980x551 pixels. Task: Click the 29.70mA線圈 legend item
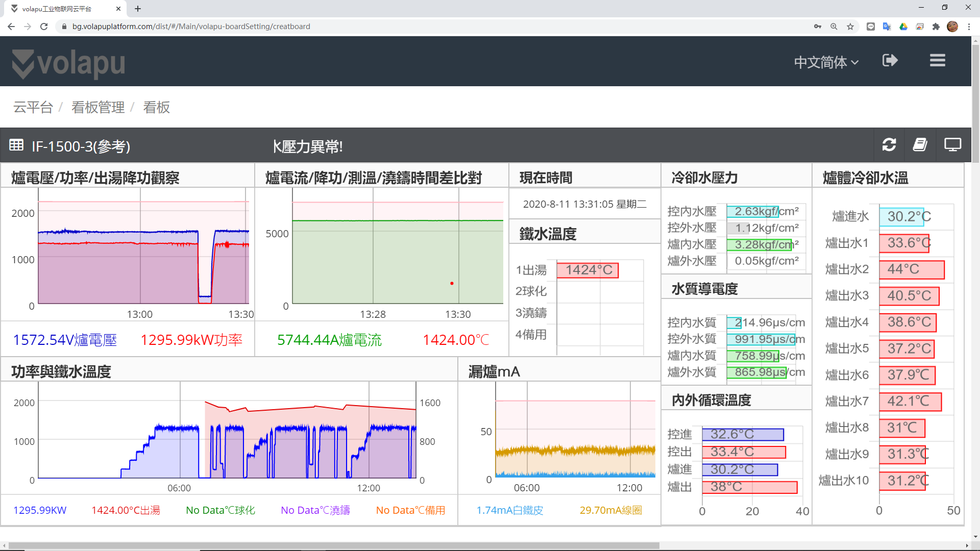point(610,510)
